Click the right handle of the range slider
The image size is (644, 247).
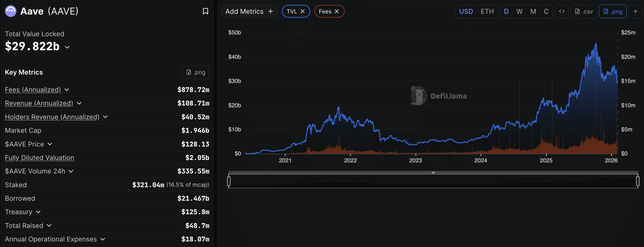tap(638, 181)
